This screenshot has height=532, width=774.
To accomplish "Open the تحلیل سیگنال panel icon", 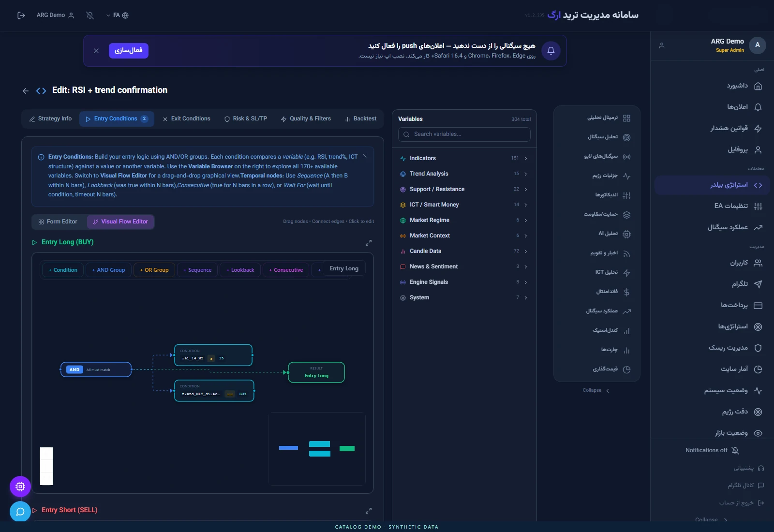I will (626, 137).
